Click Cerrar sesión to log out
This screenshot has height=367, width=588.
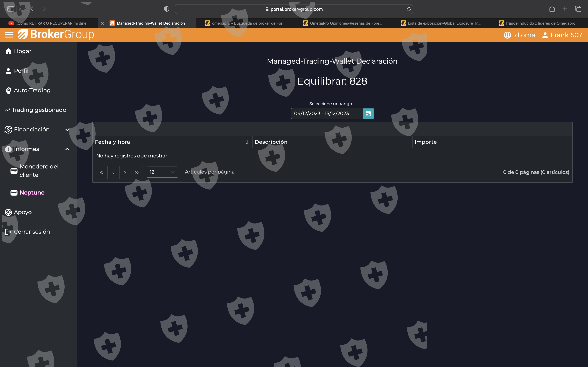click(32, 232)
